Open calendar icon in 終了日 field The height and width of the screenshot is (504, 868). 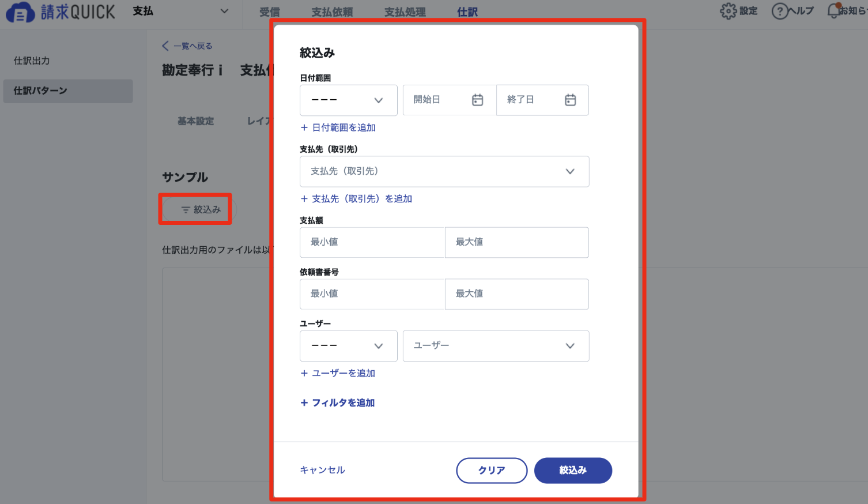[x=570, y=100]
